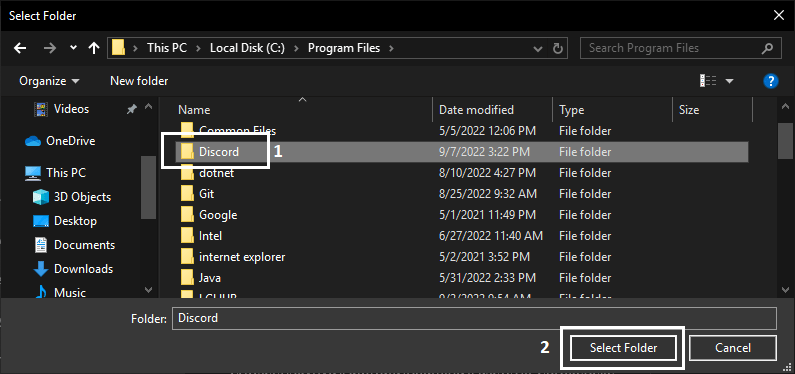Click the file list vertical scrollbar
Viewport: 795px width, 374px height.
(x=785, y=198)
